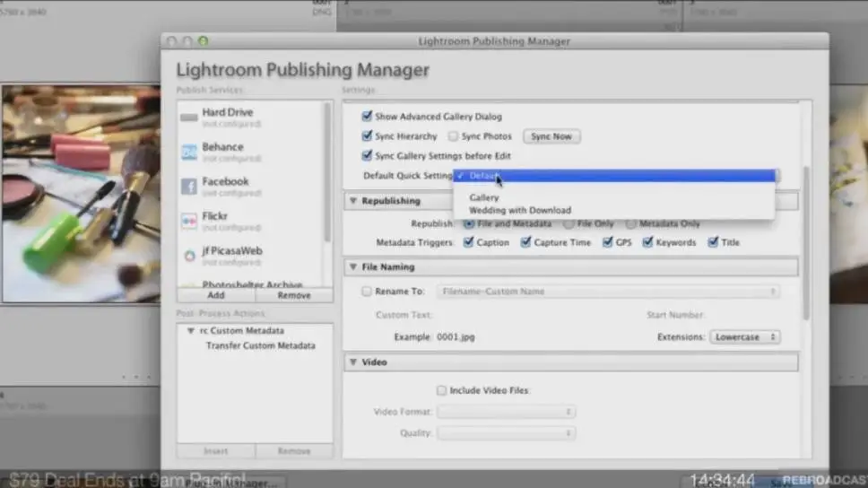Click the publish services list scrollbar

(x=327, y=171)
